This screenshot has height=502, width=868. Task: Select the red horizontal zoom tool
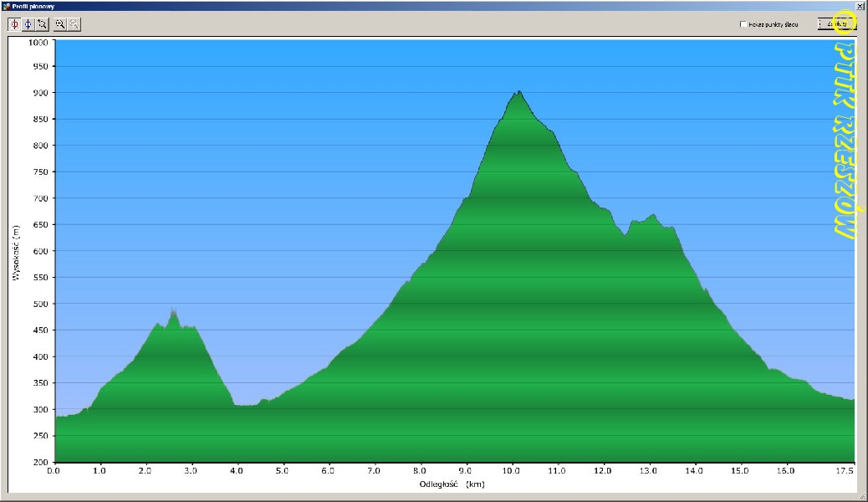pos(14,24)
